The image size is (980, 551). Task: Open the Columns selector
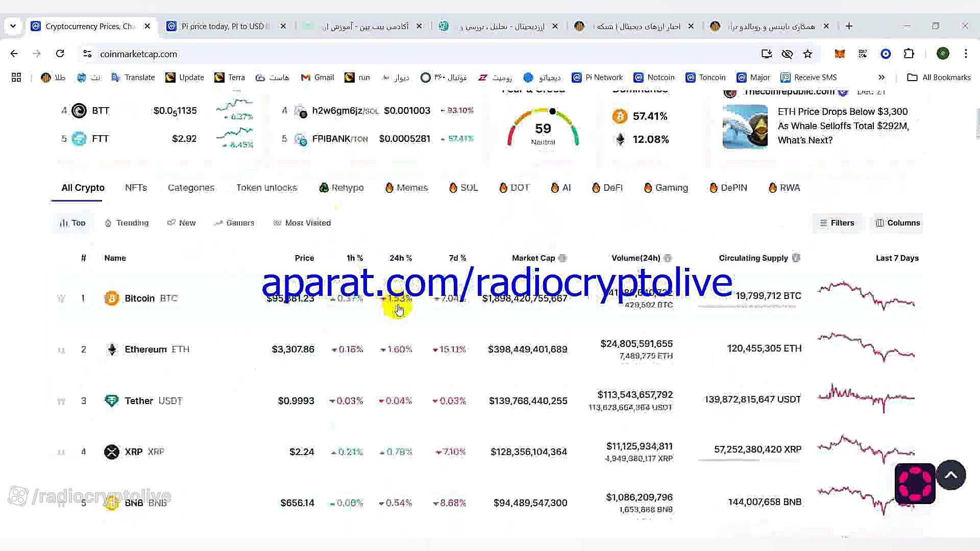click(x=897, y=223)
